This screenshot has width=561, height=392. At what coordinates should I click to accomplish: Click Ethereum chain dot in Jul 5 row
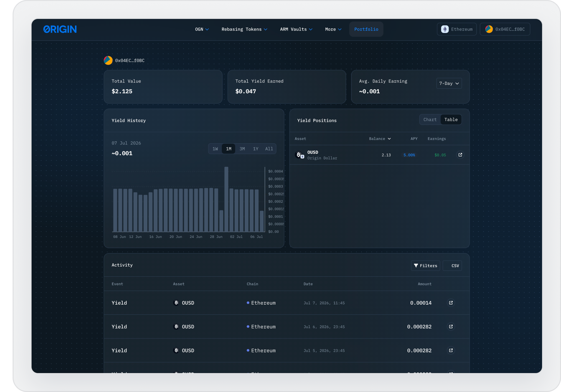pyautogui.click(x=248, y=350)
